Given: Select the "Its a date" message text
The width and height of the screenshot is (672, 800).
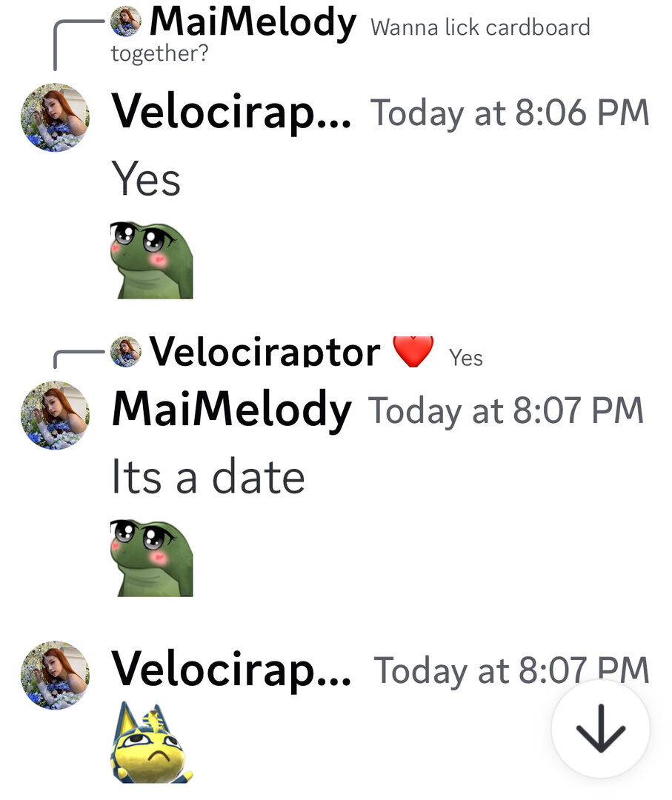Looking at the screenshot, I should coord(208,476).
